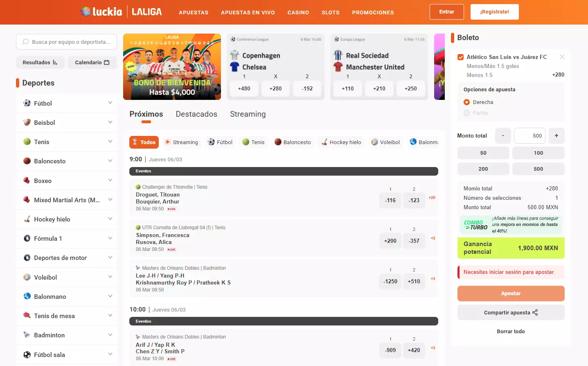Image resolution: width=588 pixels, height=366 pixels.
Task: Open the APUESTAS menu
Action: coord(194,13)
